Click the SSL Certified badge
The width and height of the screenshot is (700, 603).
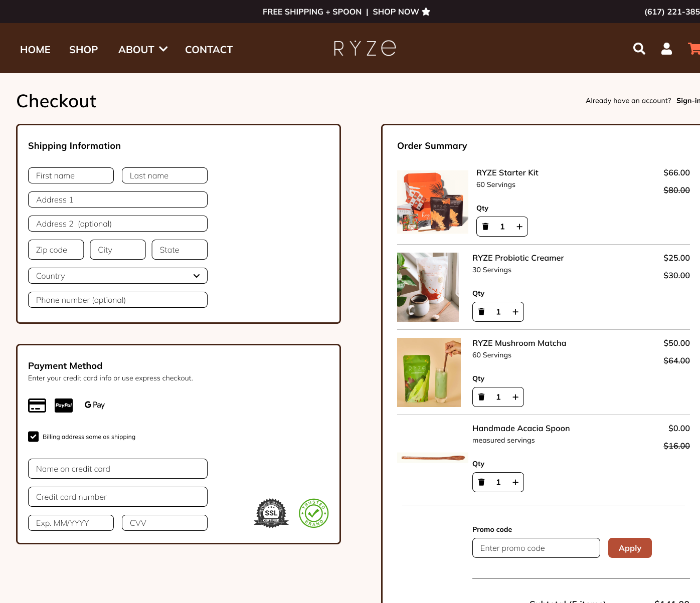271,513
